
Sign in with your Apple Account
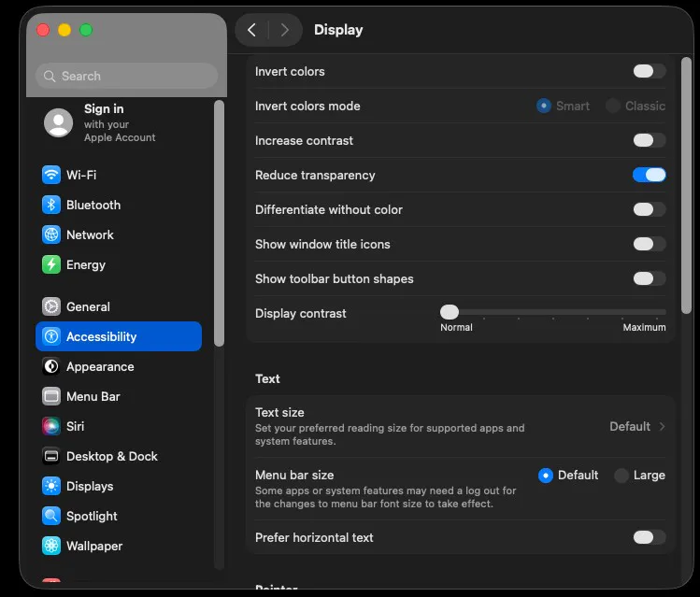click(103, 122)
